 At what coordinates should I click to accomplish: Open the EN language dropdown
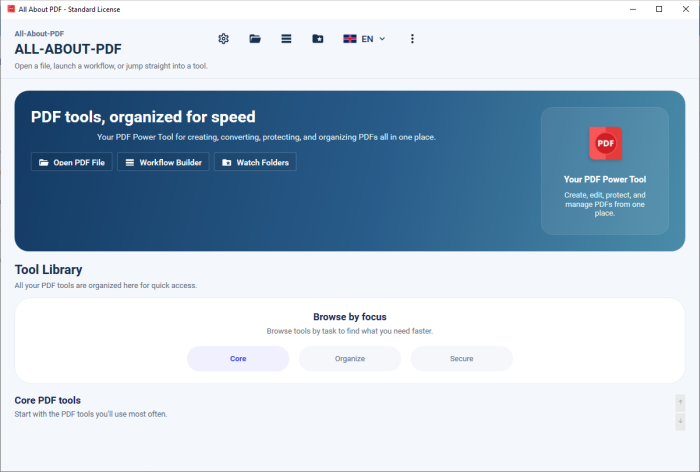[x=364, y=39]
